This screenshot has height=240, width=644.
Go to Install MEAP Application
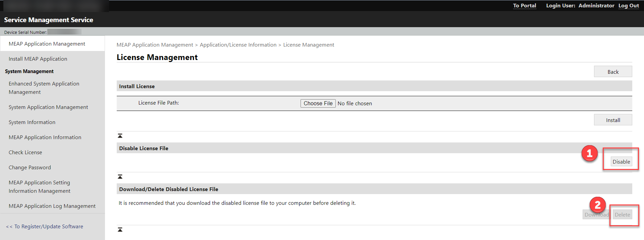click(x=38, y=59)
